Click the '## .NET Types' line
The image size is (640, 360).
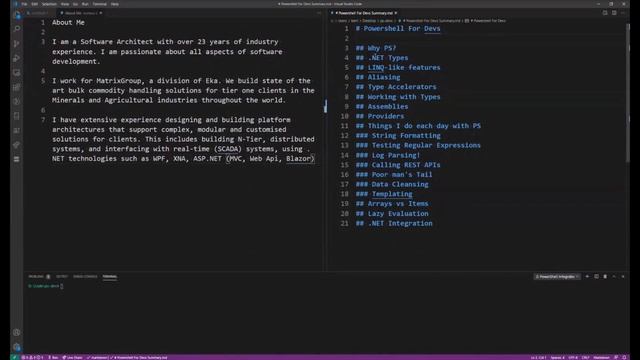click(382, 58)
